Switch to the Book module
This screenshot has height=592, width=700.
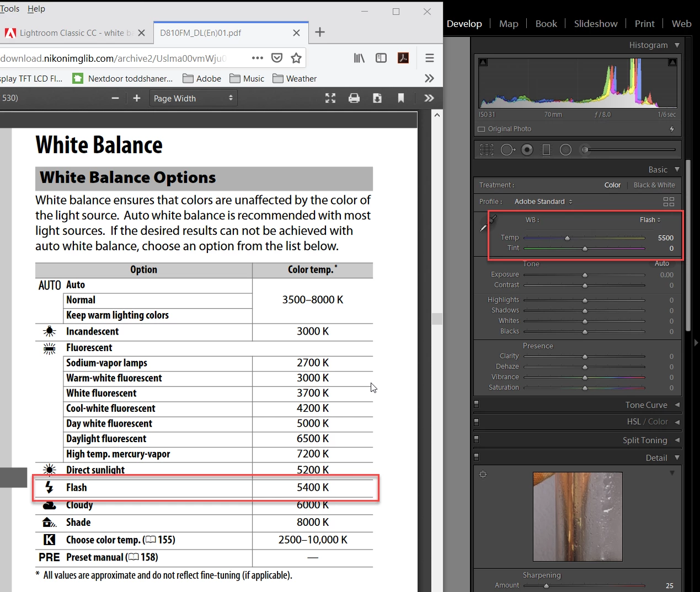[x=546, y=24]
